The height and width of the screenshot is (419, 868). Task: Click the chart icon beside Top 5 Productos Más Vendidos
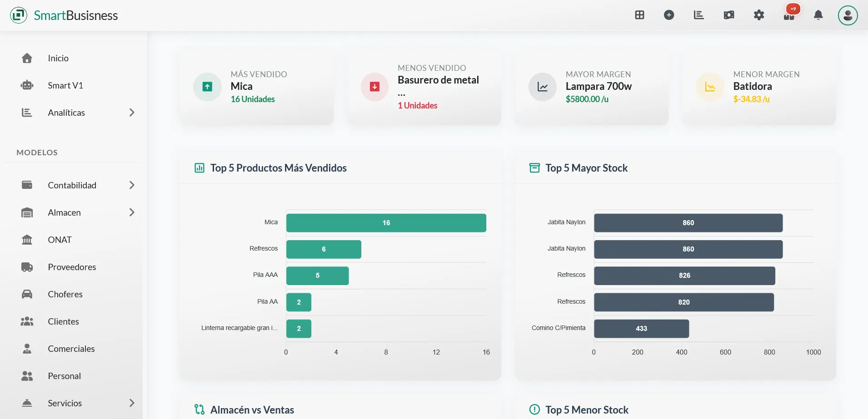[x=200, y=168]
